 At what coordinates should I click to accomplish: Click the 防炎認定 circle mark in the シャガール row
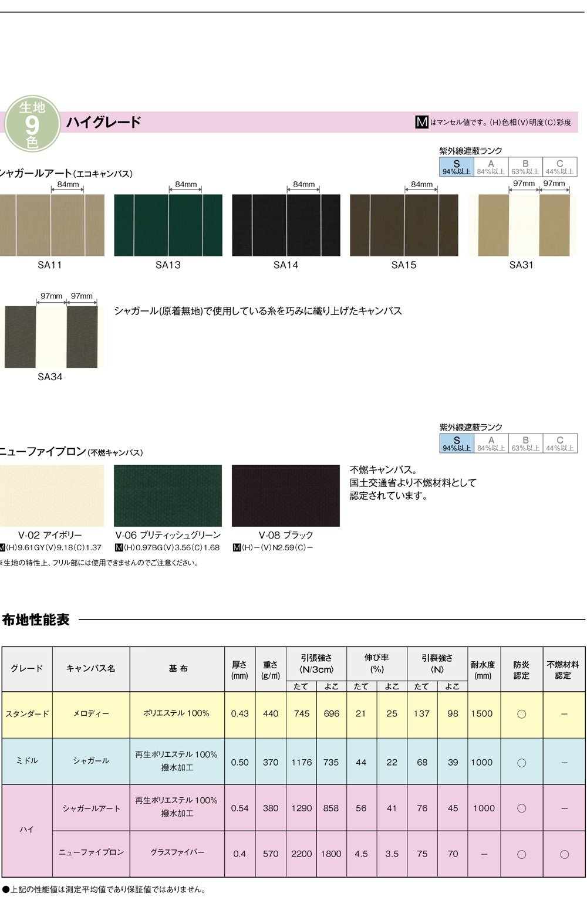pyautogui.click(x=521, y=763)
